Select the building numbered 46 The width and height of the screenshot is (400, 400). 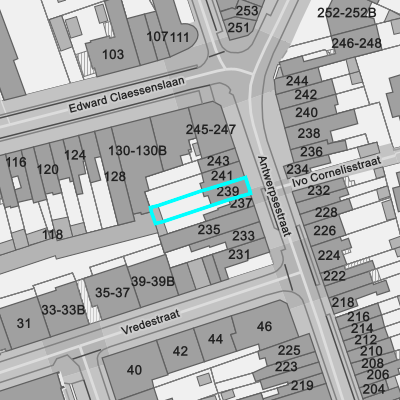click(264, 326)
